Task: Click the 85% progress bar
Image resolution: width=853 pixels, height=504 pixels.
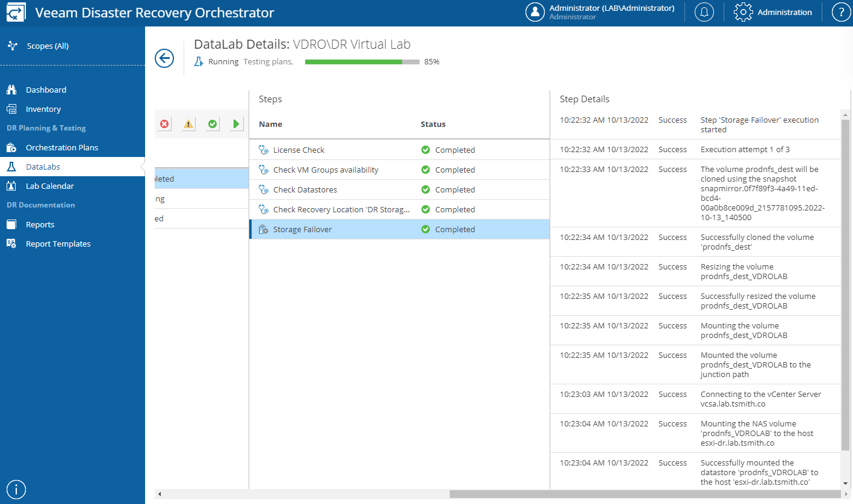Action: pos(362,61)
